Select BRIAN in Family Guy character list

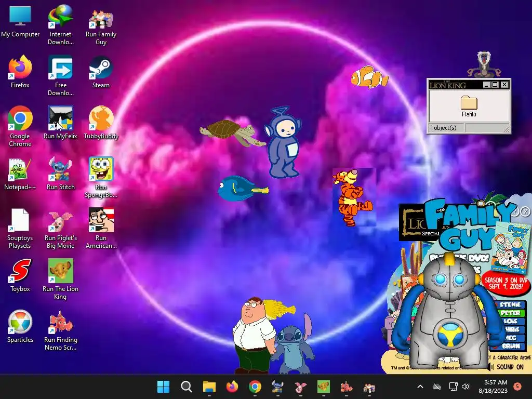[x=511, y=346]
